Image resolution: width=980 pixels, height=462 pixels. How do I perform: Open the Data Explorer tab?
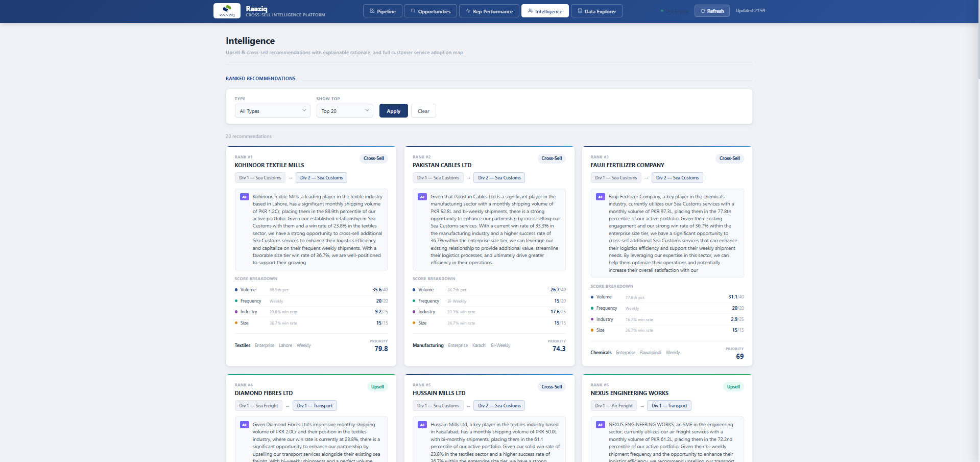point(596,11)
